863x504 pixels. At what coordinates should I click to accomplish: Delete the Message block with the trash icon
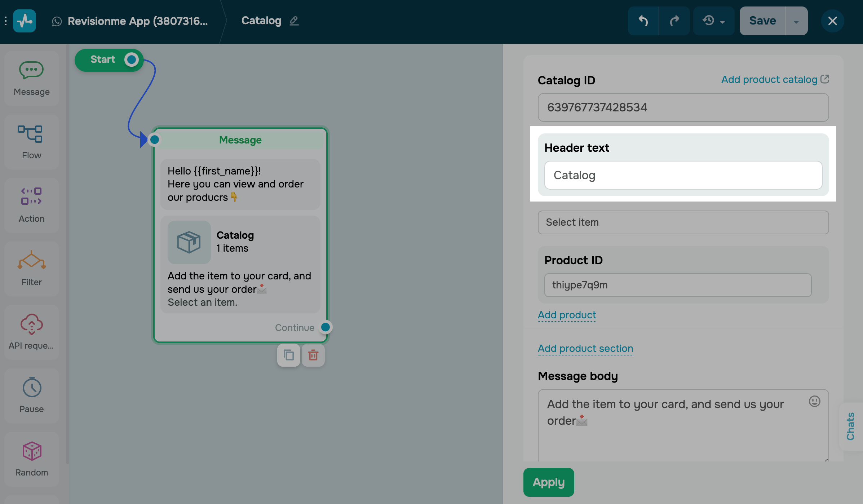(x=313, y=355)
